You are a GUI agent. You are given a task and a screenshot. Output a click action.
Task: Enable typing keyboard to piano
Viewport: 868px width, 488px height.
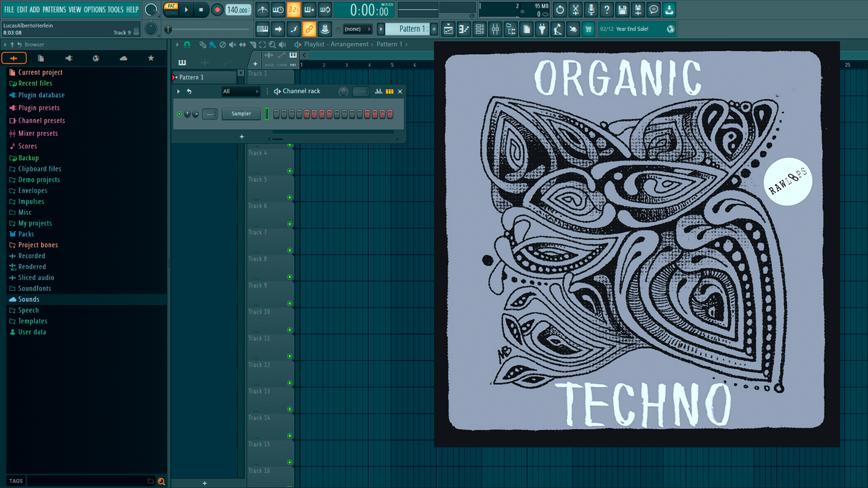(262, 29)
